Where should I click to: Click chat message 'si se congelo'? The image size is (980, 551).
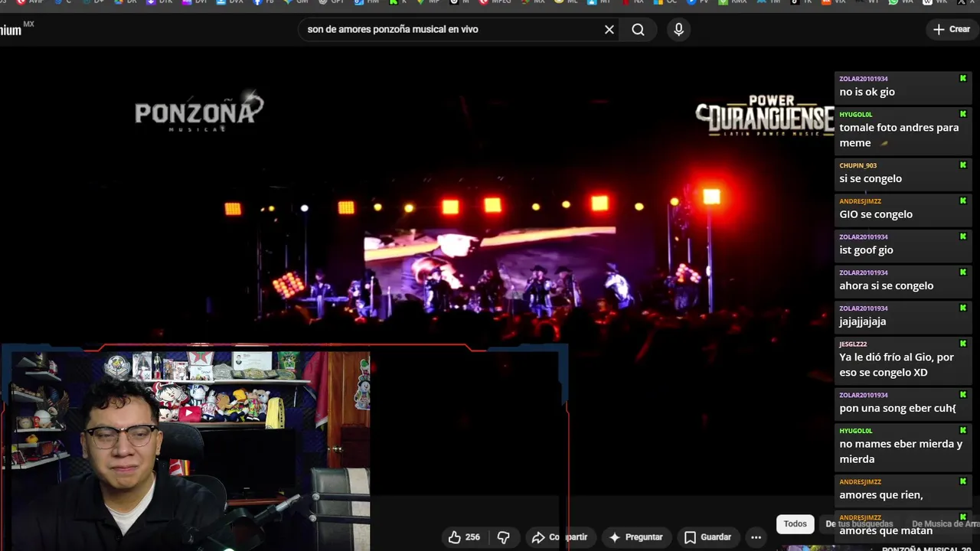click(871, 178)
